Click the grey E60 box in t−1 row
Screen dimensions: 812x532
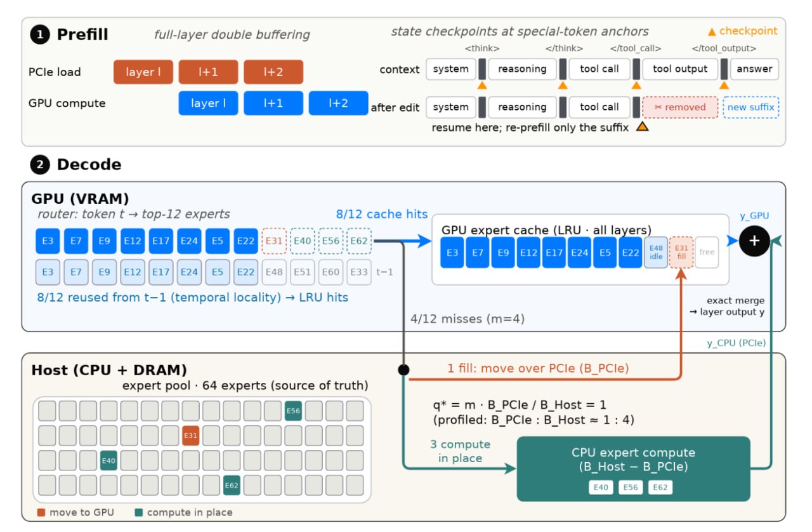coord(331,272)
